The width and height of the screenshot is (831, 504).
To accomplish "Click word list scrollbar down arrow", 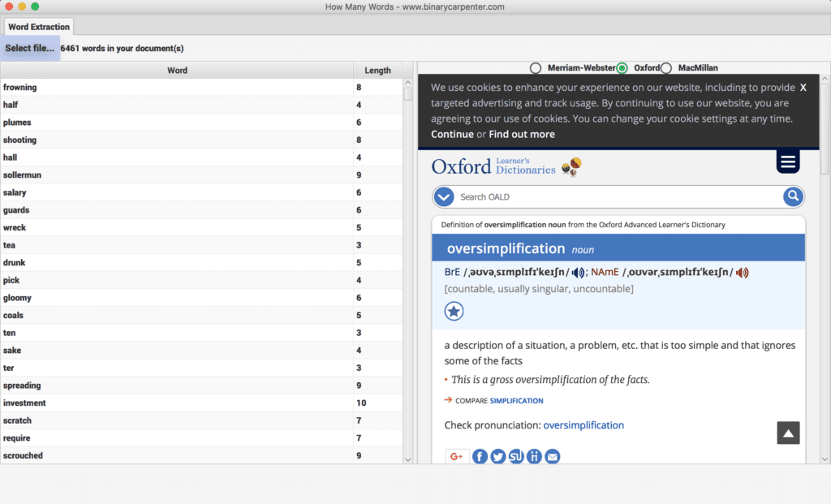I will pyautogui.click(x=407, y=459).
